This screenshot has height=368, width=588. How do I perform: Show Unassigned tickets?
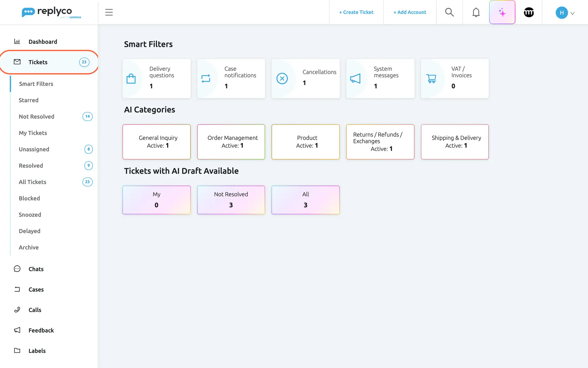(34, 149)
